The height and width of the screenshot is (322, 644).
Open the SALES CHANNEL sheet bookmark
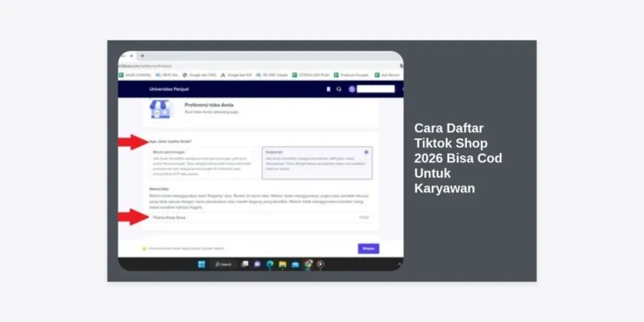(x=135, y=76)
